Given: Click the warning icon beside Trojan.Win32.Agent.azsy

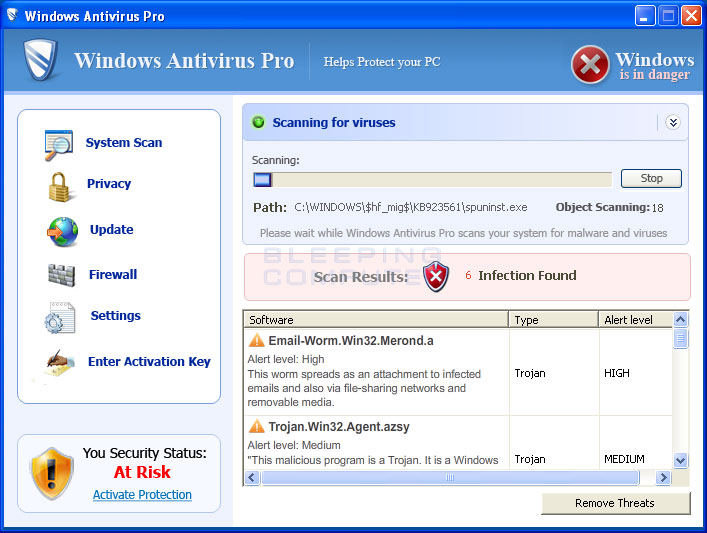Looking at the screenshot, I should coord(257,426).
